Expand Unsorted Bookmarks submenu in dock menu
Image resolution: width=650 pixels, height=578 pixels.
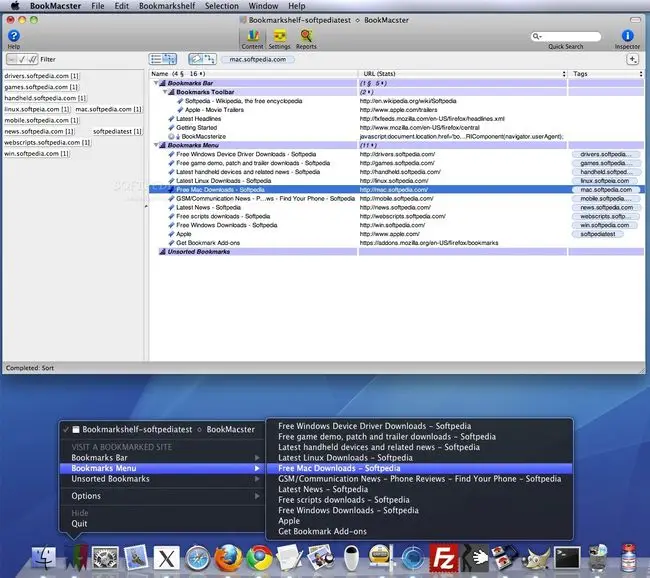(x=257, y=479)
